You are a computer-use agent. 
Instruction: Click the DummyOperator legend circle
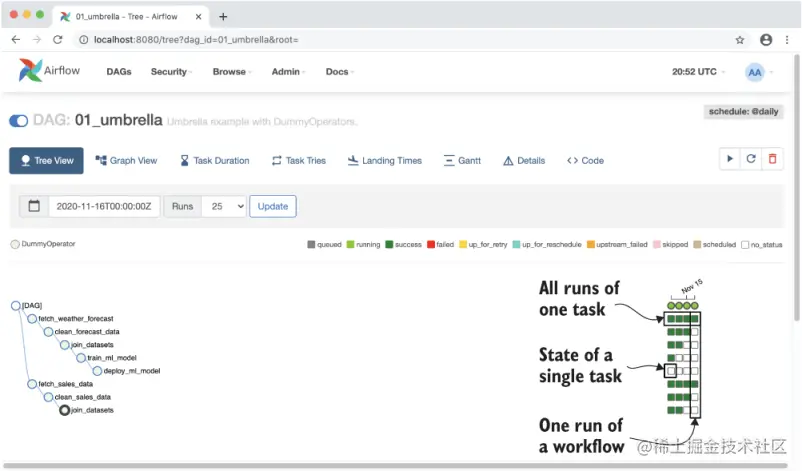click(x=15, y=244)
